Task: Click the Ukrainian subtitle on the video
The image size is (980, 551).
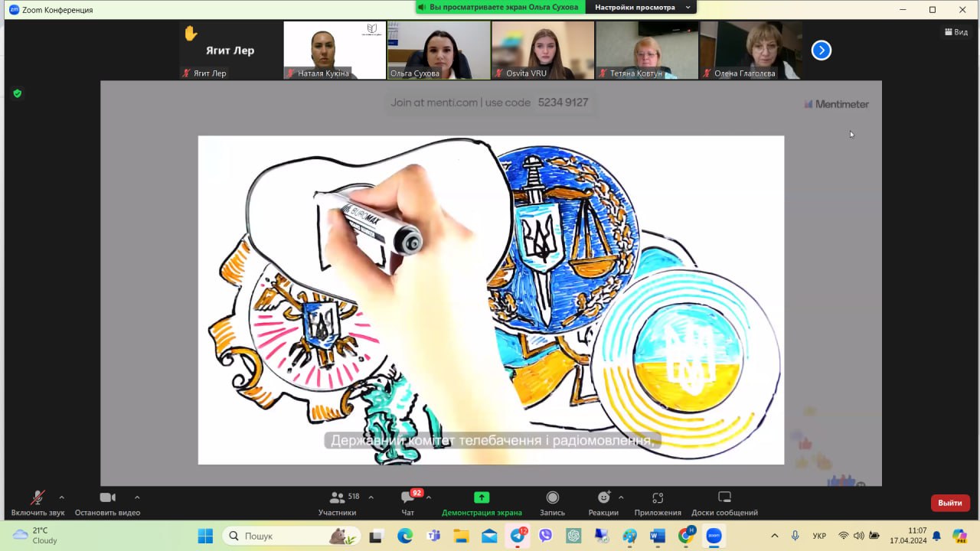Action: click(x=492, y=441)
